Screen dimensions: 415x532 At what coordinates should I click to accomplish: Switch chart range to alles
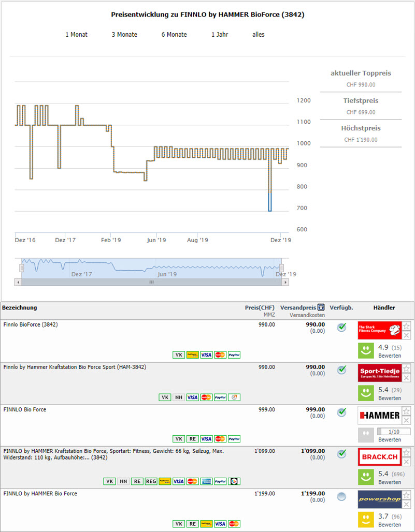click(258, 35)
